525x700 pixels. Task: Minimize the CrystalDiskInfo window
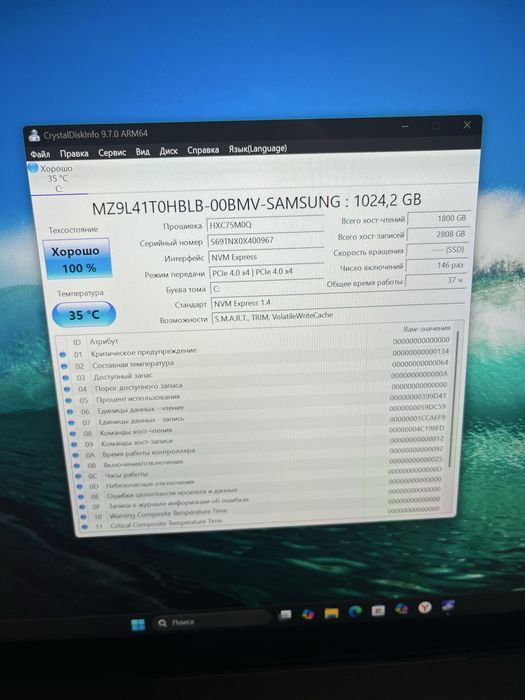[x=405, y=127]
